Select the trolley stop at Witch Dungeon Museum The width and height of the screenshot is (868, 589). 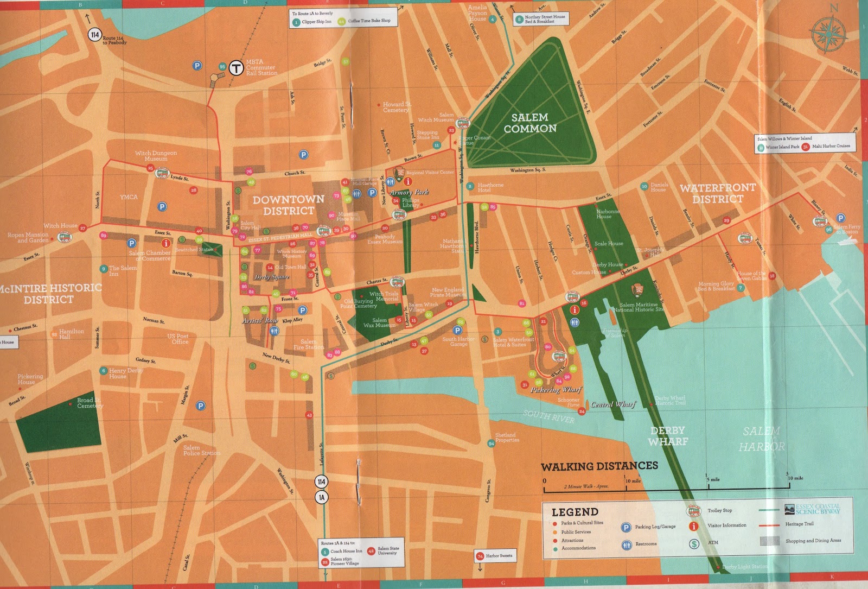point(162,173)
